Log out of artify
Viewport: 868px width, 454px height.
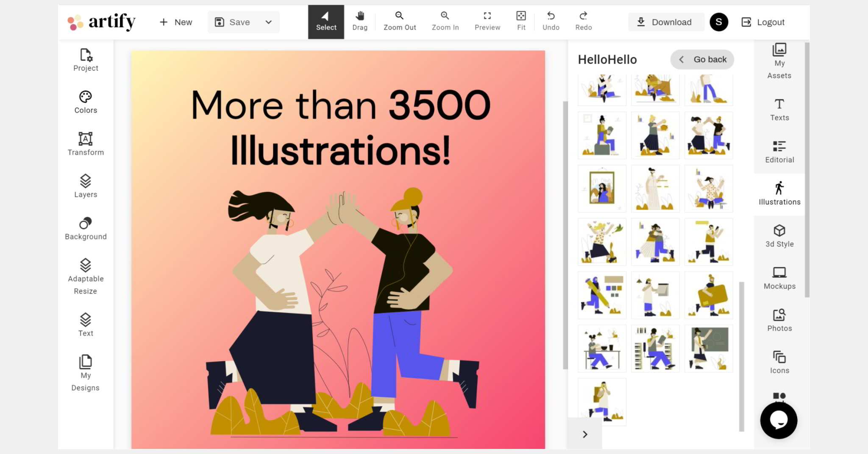[763, 22]
